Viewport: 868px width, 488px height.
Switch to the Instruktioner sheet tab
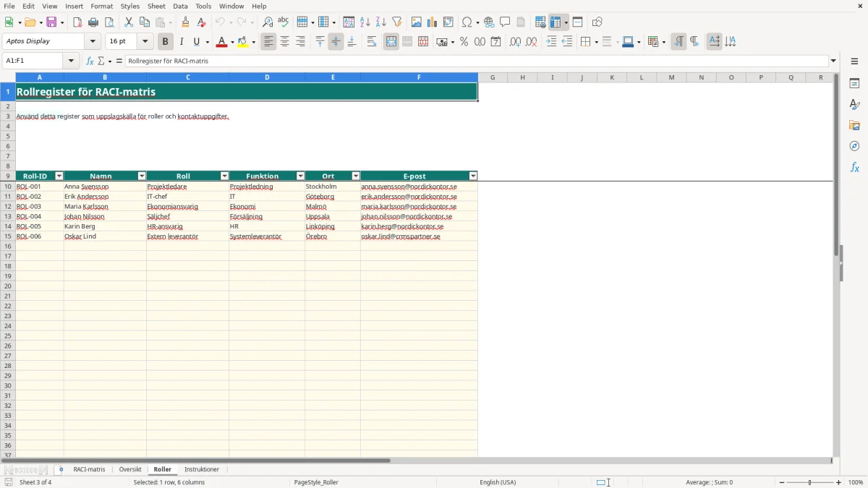coord(202,470)
